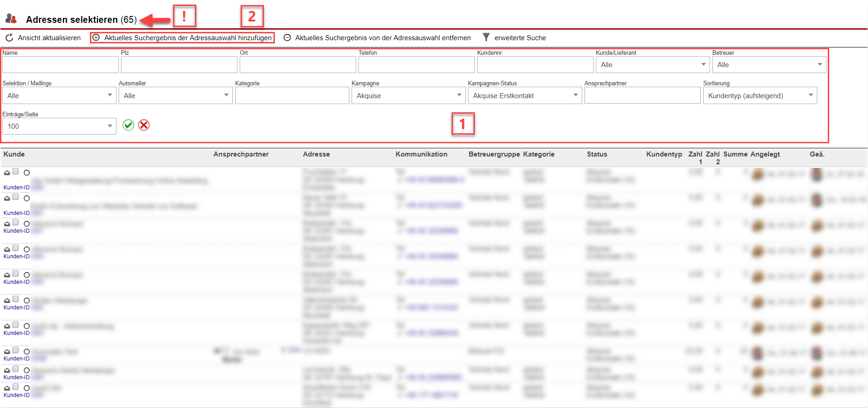Tick the checkbox in the second customer row

[16, 197]
